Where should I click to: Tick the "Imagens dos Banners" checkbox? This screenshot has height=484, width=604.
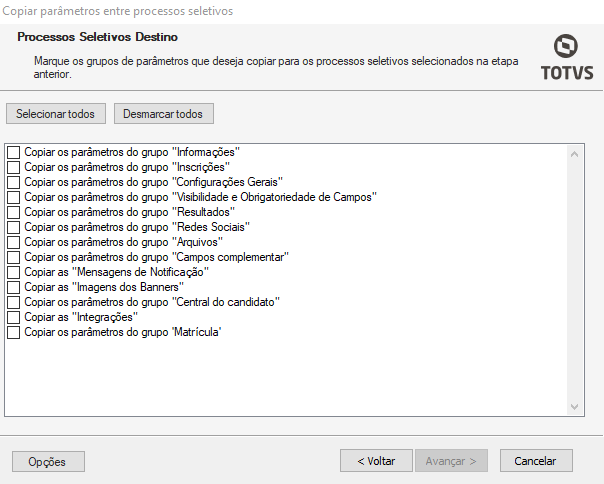pyautogui.click(x=14, y=287)
